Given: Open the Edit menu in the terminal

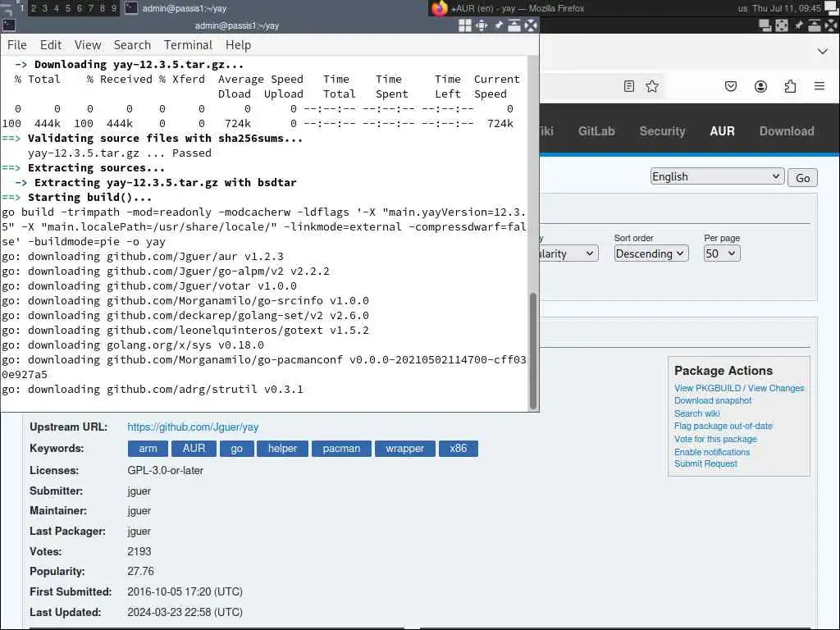Looking at the screenshot, I should [51, 45].
